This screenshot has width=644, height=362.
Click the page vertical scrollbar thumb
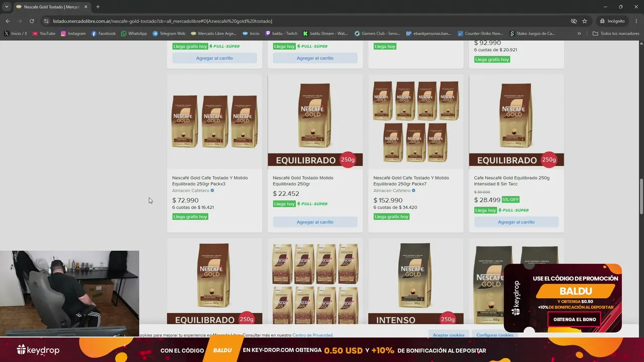click(641, 197)
